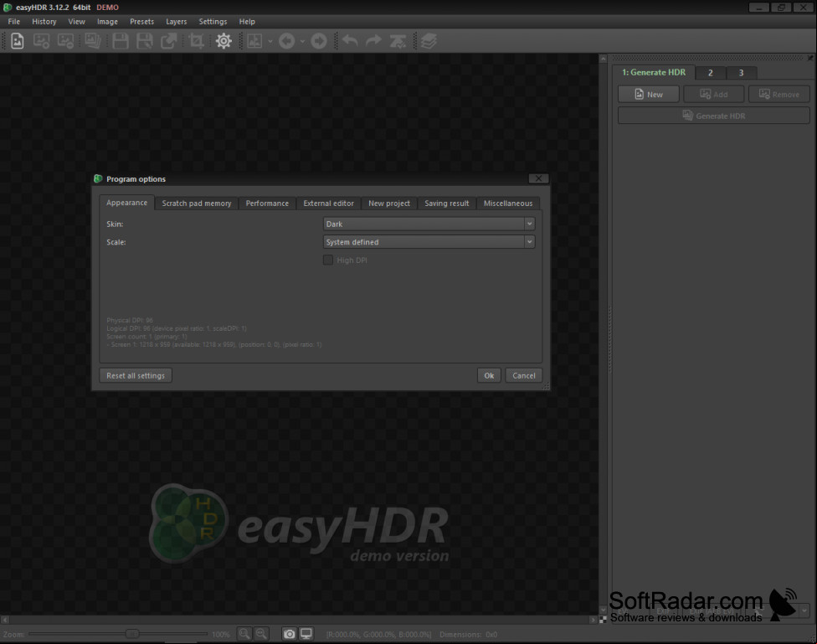Select step tab 2 in side panel
This screenshot has height=644, width=817.
[x=710, y=73]
